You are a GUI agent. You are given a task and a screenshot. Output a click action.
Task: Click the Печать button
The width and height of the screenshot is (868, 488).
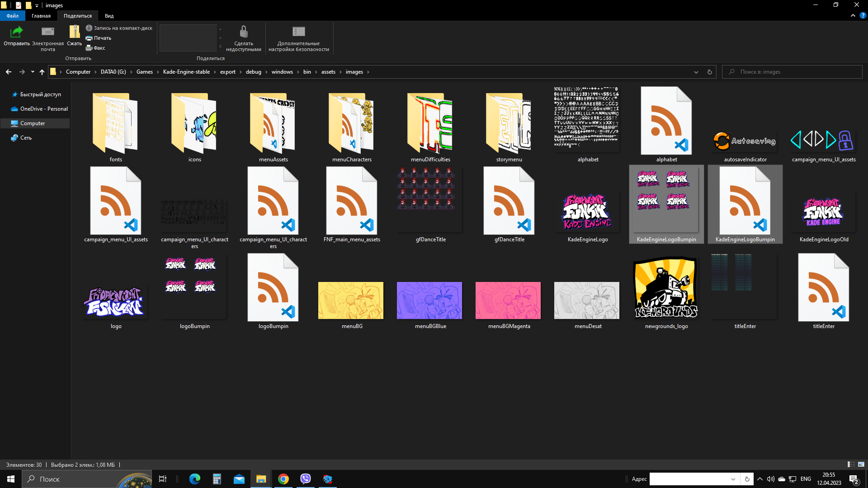(x=99, y=38)
